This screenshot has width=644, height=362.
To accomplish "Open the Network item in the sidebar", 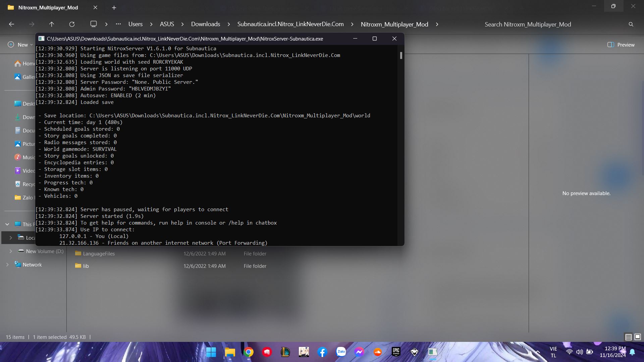I will [x=32, y=264].
